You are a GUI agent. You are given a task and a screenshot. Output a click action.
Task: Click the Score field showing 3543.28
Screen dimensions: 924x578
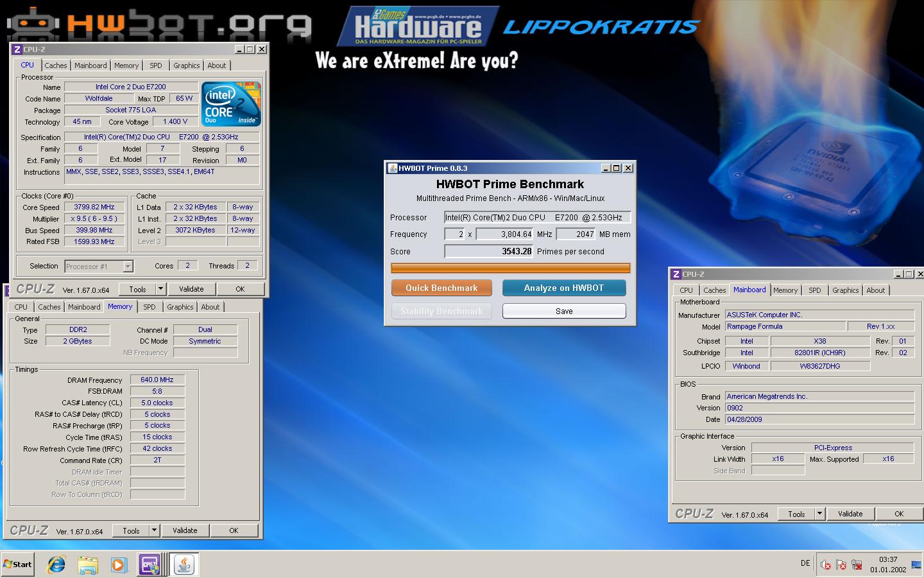click(x=489, y=251)
